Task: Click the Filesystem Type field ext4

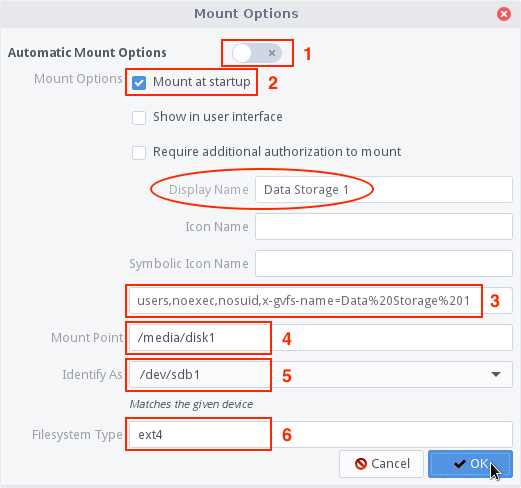Action: 320,435
